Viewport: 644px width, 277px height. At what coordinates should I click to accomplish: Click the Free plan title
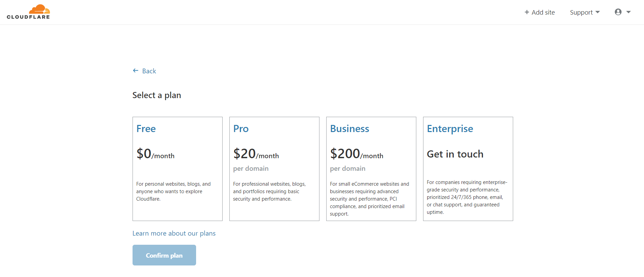pyautogui.click(x=146, y=129)
